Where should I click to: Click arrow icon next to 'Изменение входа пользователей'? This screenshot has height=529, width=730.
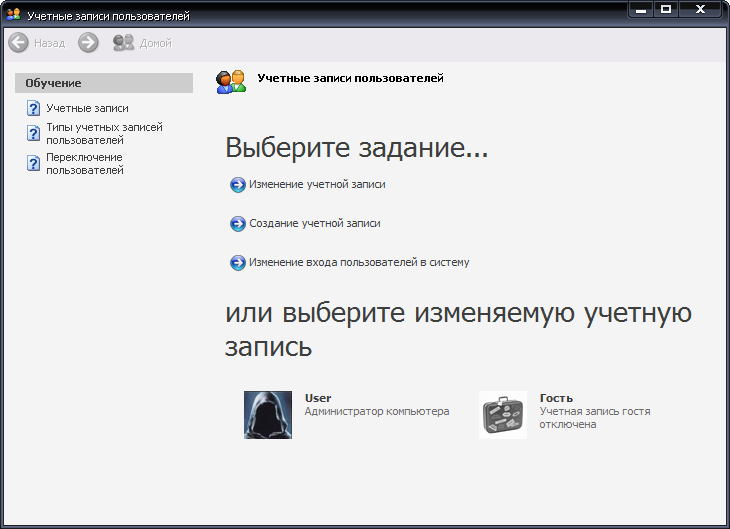[x=237, y=263]
